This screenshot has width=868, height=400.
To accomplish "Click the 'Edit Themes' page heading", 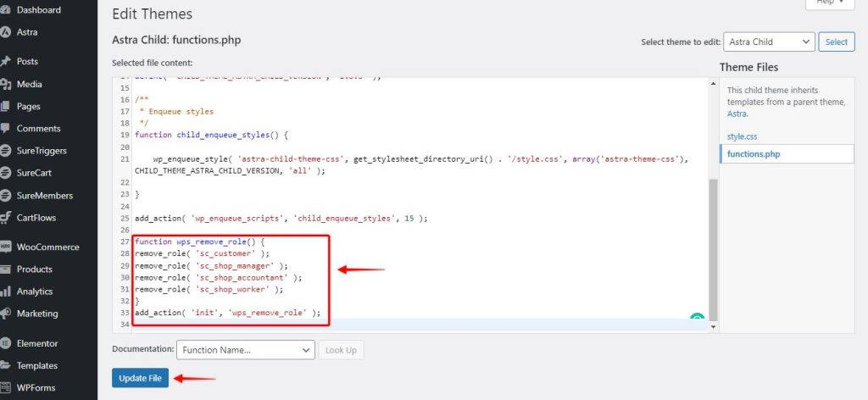I will tap(153, 14).
